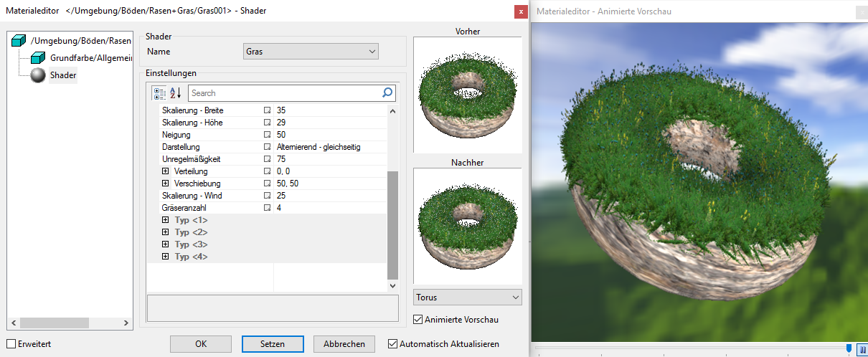The height and width of the screenshot is (357, 868).
Task: Click the Skalierung - Breite value 35
Action: (280, 110)
